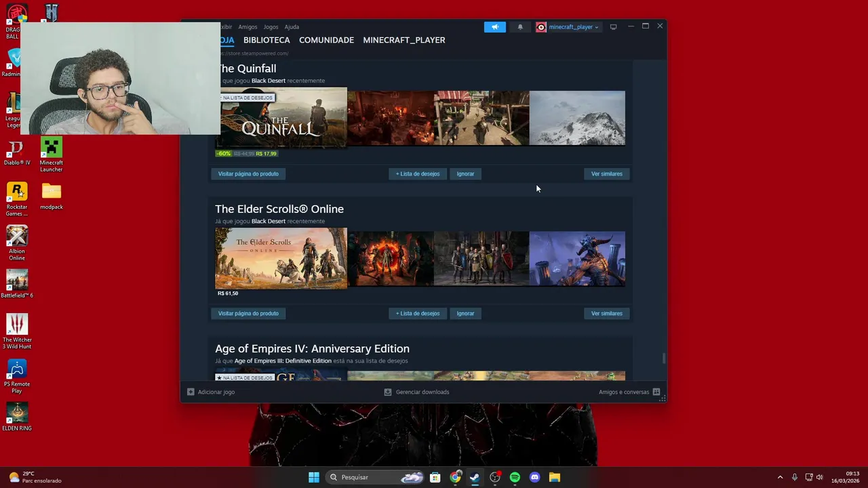Open volume control in system tray
This screenshot has height=488, width=868.
coord(819,477)
